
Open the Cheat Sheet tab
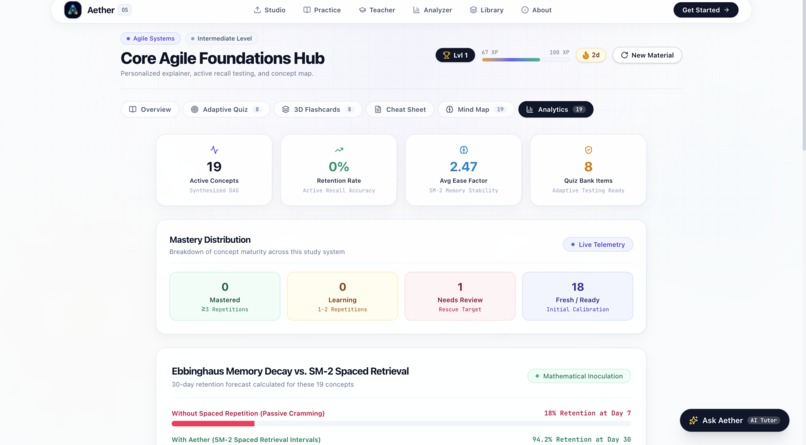[x=400, y=109]
